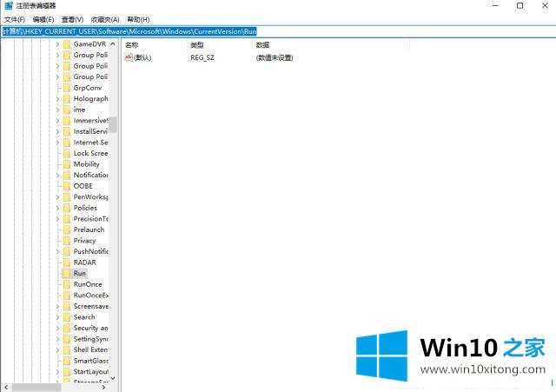The width and height of the screenshot is (556, 392).
Task: Open the 收藏夹(A) menu
Action: point(105,19)
